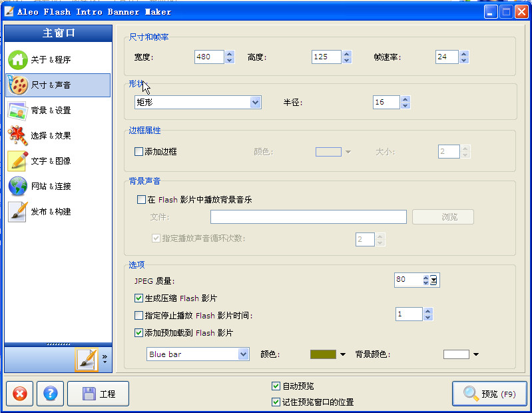Decrease JPEG 质量 with down arrow
The height and width of the screenshot is (413, 532).
pos(426,282)
